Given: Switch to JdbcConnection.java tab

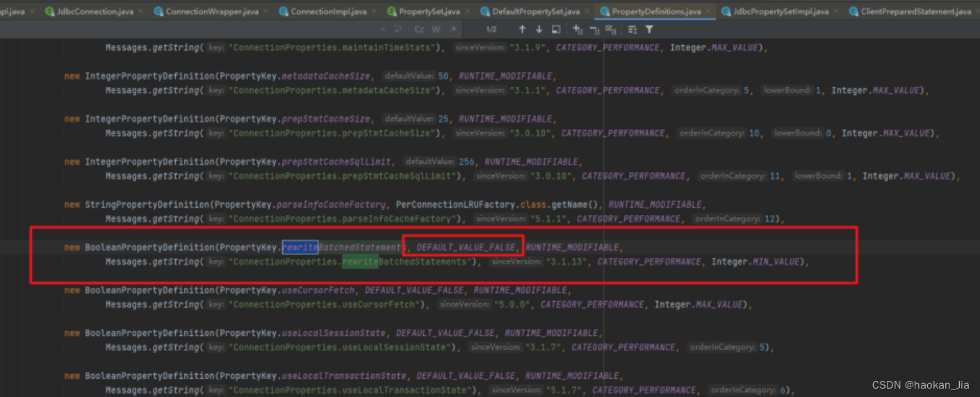Looking at the screenshot, I should tap(94, 11).
